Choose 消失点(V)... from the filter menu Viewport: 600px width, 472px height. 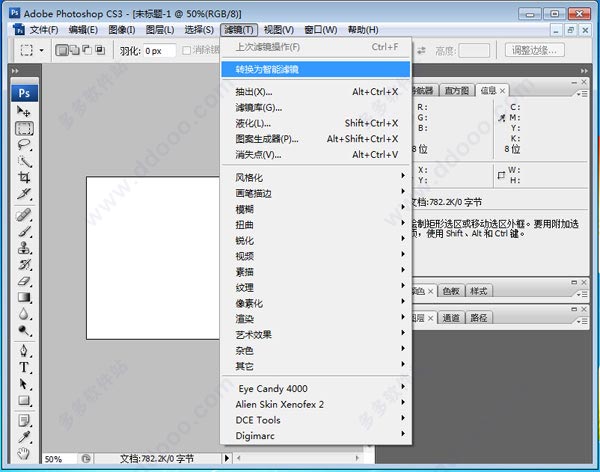316,155
